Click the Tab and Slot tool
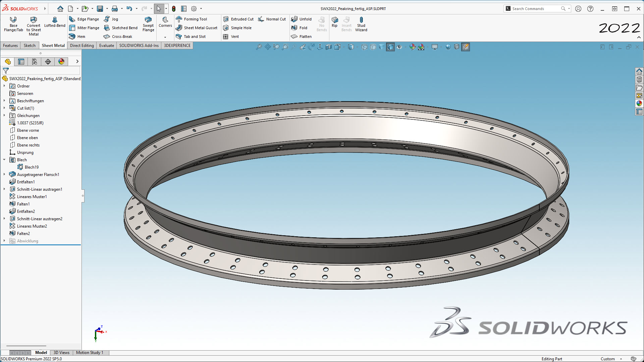Image resolution: width=644 pixels, height=362 pixels. pos(191,37)
